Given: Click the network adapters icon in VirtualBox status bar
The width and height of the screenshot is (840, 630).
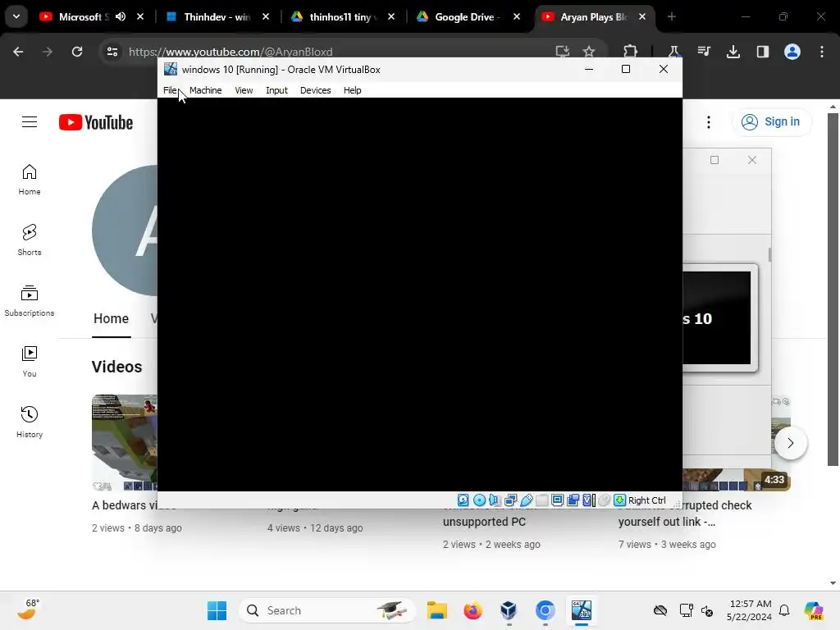Looking at the screenshot, I should pyautogui.click(x=510, y=500).
